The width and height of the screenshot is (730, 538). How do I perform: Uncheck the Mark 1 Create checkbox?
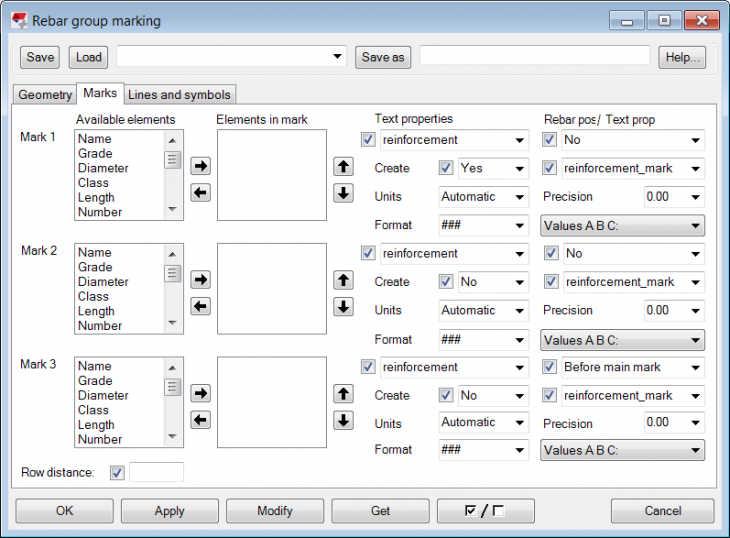(x=446, y=169)
